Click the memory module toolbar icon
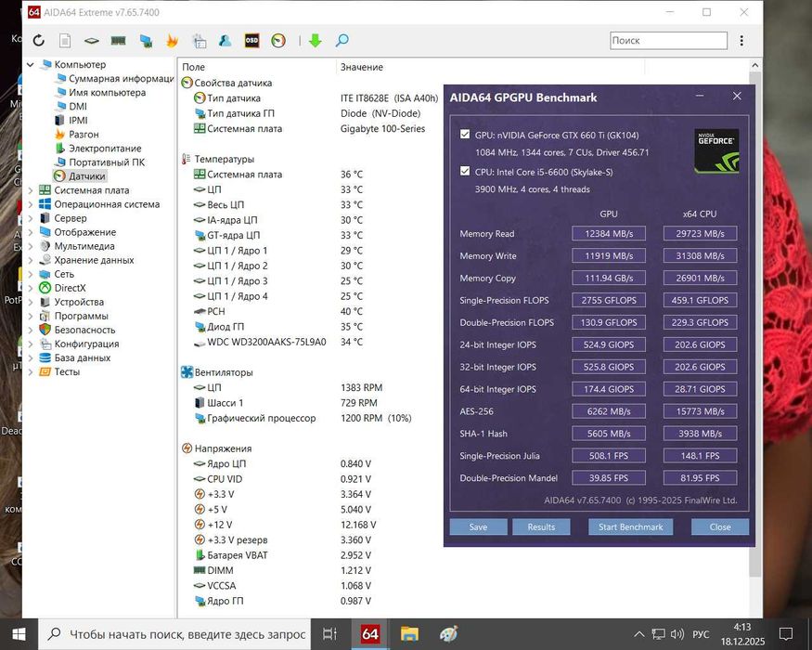812x650 pixels. pyautogui.click(x=119, y=41)
